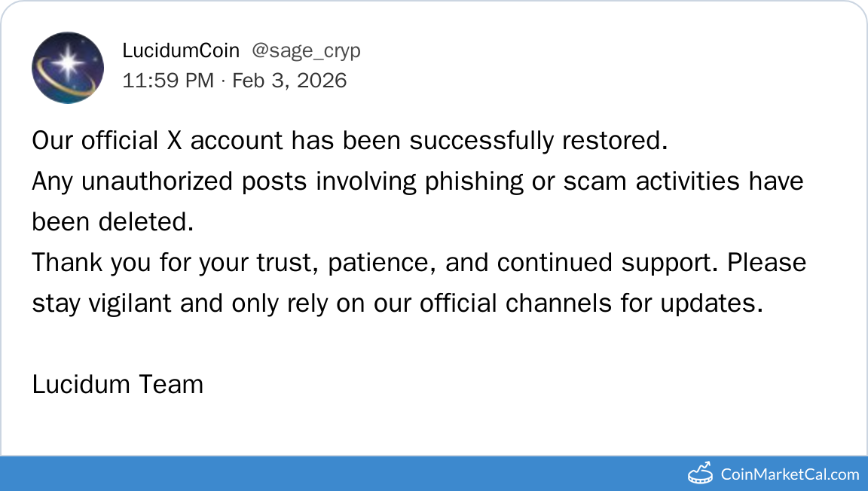The image size is (868, 491).
Task: Click the CoinMarketCal logo icon
Action: [701, 473]
